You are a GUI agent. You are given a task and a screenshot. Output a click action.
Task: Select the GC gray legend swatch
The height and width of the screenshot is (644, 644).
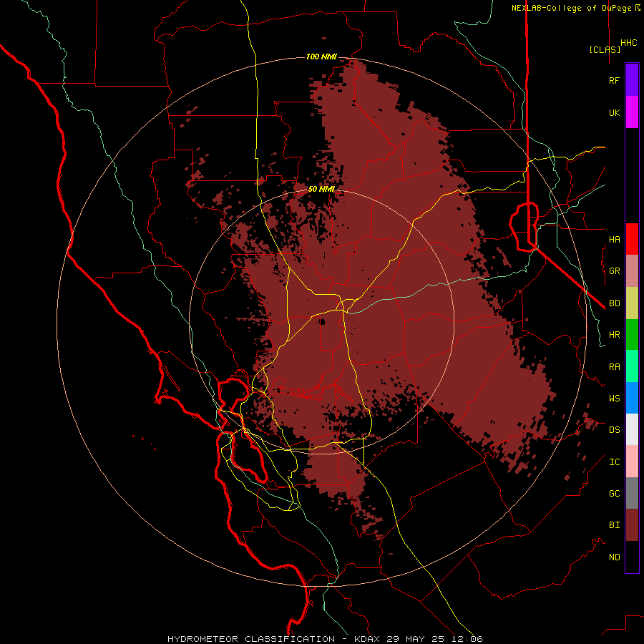tap(632, 493)
